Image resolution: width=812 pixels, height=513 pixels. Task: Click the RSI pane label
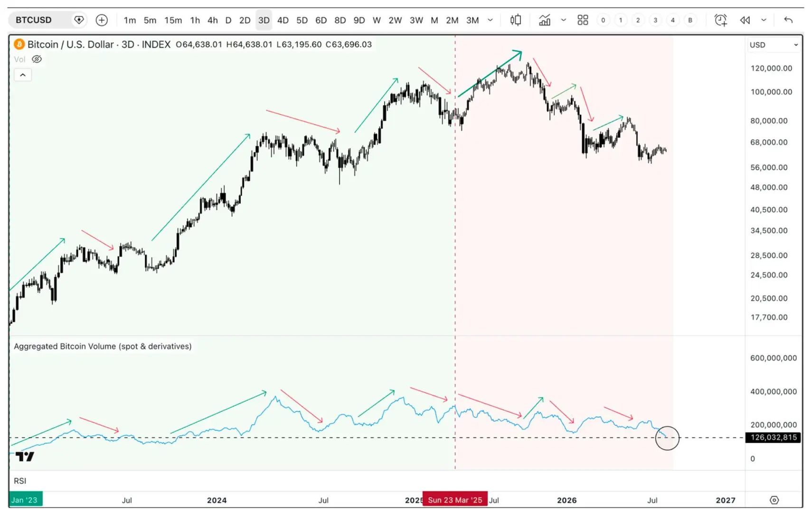20,481
